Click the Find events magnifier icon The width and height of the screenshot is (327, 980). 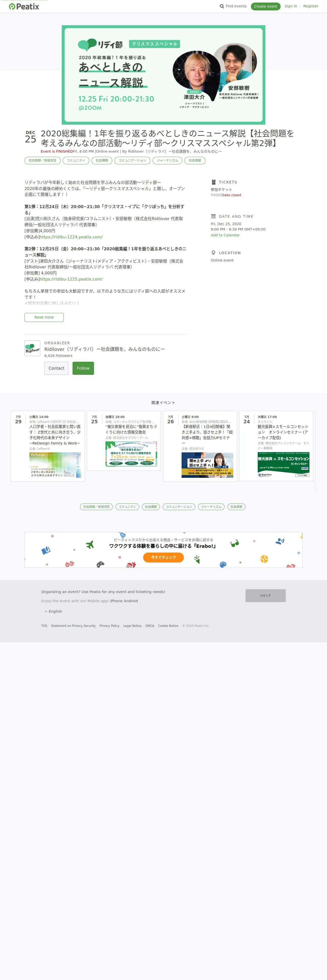(222, 6)
